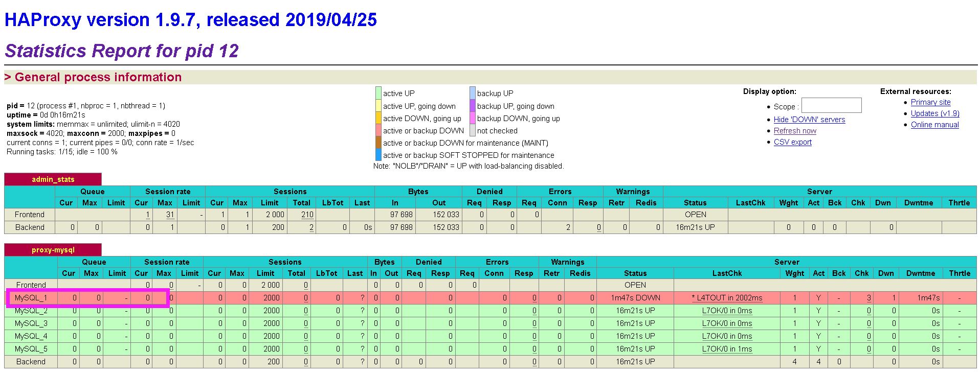Screen dimensions: 980x374
Task: Select the proxy-mysql proxy title tab
Action: point(53,250)
